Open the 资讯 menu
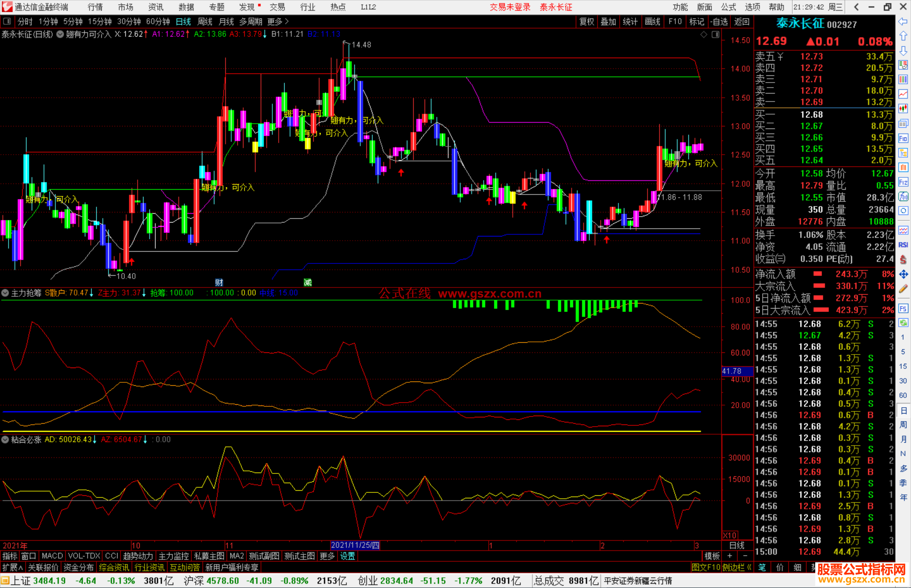The height and width of the screenshot is (588, 911). pyautogui.click(x=156, y=7)
